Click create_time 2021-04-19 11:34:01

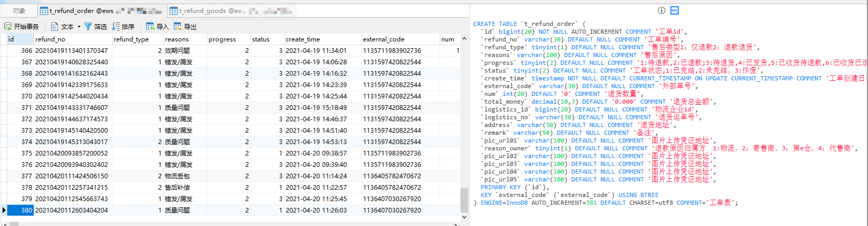point(323,50)
